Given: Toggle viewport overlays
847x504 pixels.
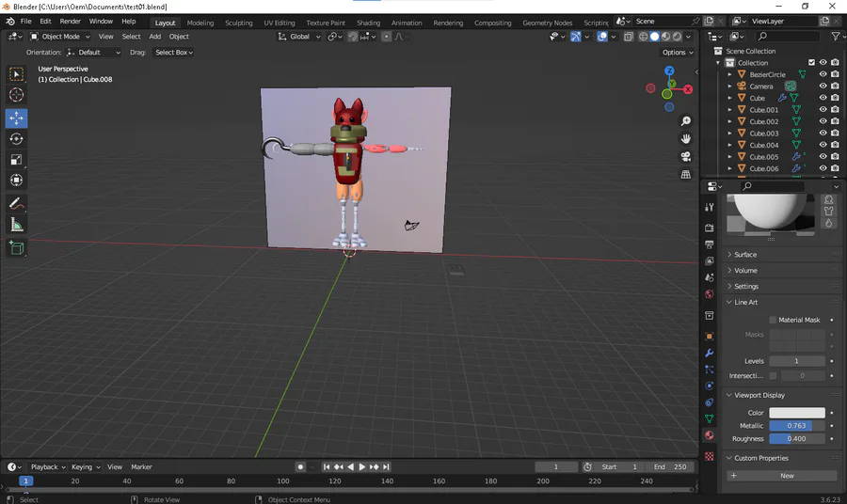Looking at the screenshot, I should pos(601,37).
